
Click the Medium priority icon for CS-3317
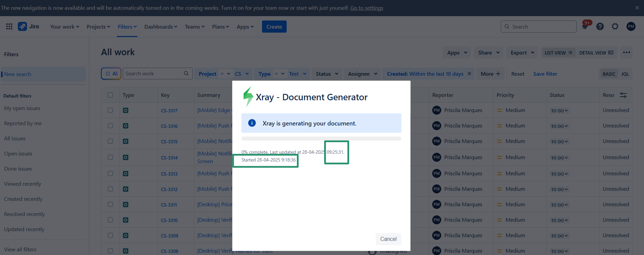coord(500,110)
